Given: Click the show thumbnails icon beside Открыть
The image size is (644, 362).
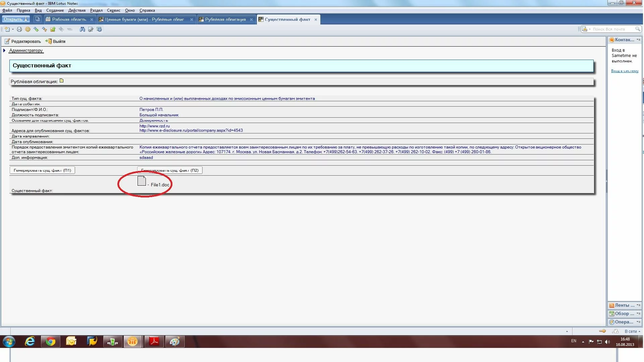Looking at the screenshot, I should point(38,19).
